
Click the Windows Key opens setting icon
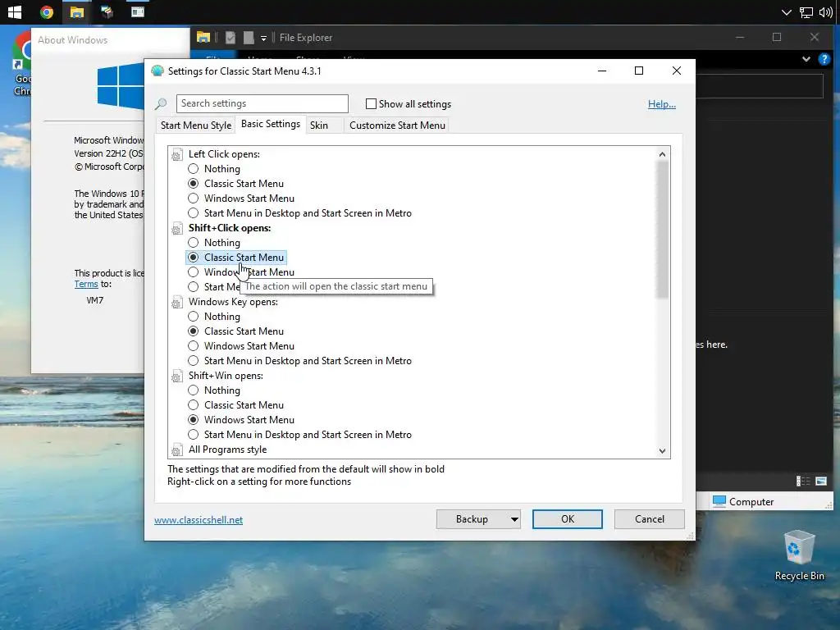pyautogui.click(x=176, y=303)
